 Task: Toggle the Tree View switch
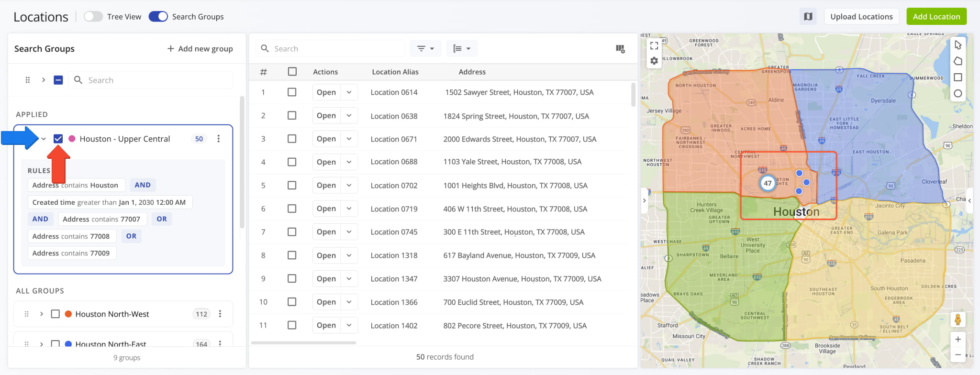(93, 17)
